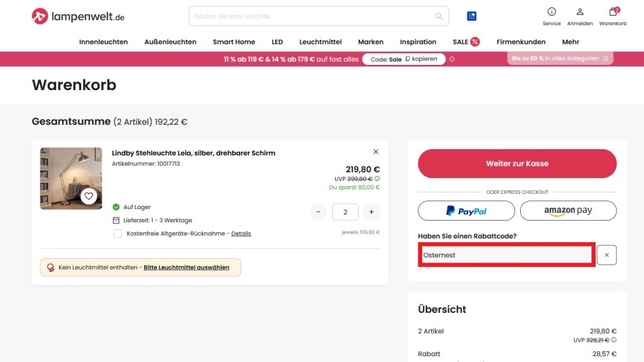Screen dimensions: 644x362
Task: Open the Innenleuchten menu
Action: [103, 42]
